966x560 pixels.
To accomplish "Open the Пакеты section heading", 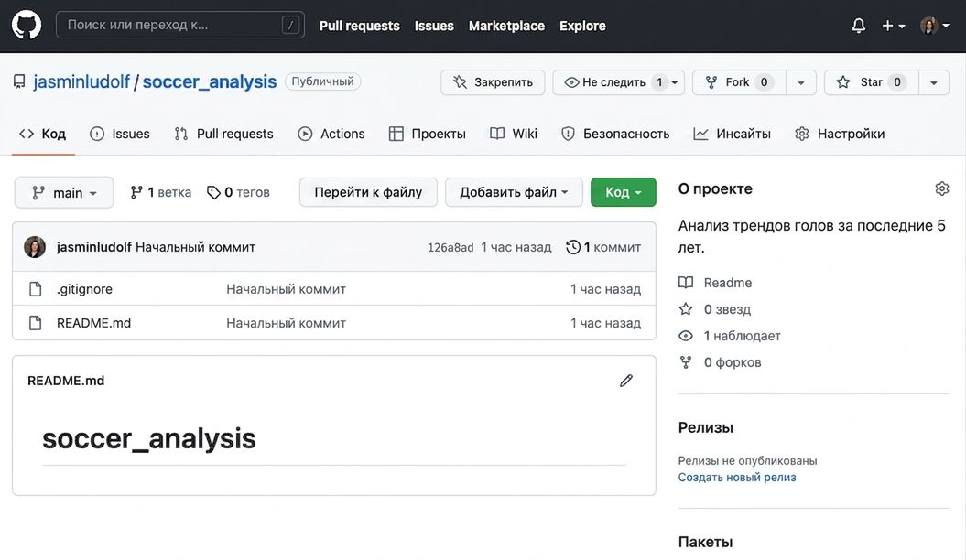I will click(705, 542).
